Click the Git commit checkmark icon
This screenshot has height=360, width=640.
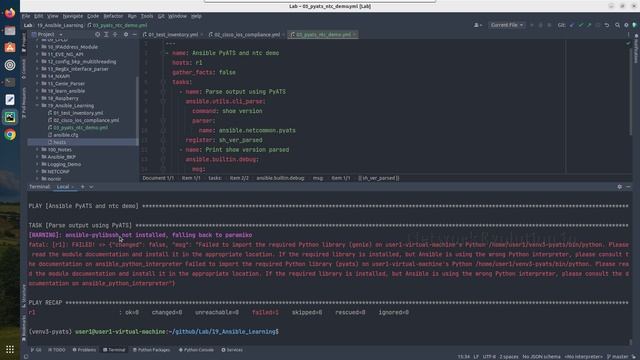pos(581,25)
